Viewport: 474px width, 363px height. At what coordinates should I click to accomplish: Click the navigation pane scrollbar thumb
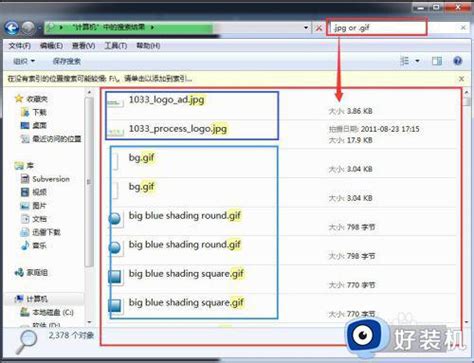[89, 182]
